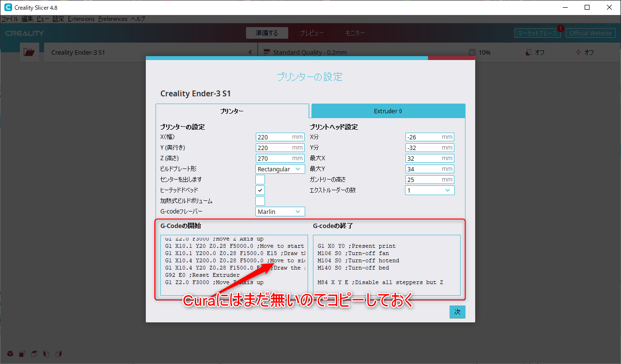The image size is (621, 364).
Task: Open the G-codeフレーバー Marlin dropdown
Action: coord(280,212)
